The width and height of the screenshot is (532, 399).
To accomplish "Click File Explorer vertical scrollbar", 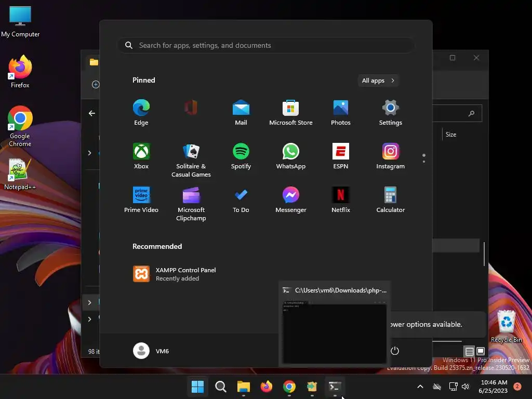I will [484, 254].
